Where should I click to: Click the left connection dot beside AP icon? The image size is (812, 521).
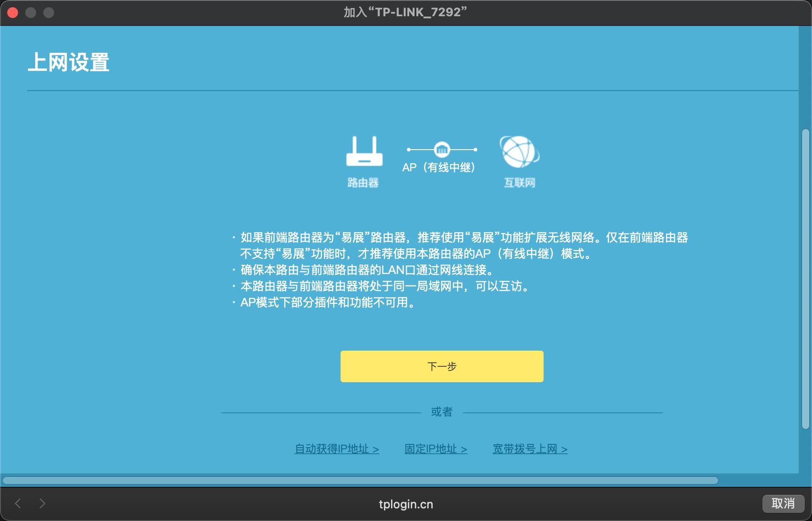(409, 149)
